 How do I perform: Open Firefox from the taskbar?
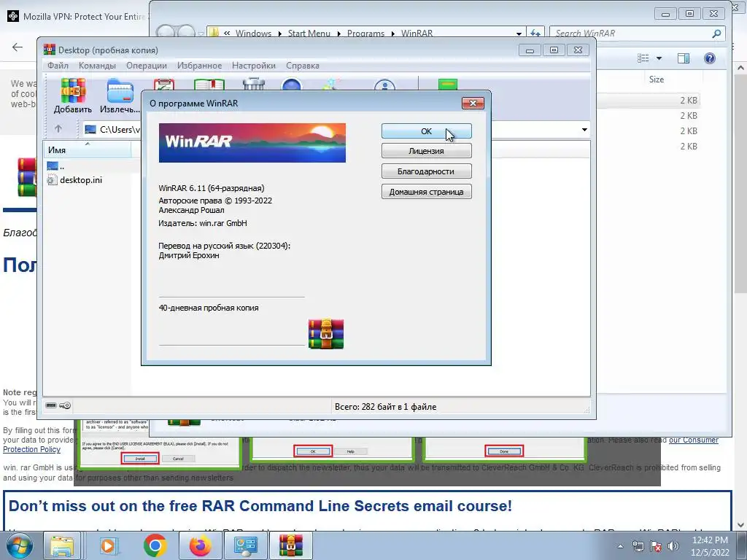click(x=200, y=545)
